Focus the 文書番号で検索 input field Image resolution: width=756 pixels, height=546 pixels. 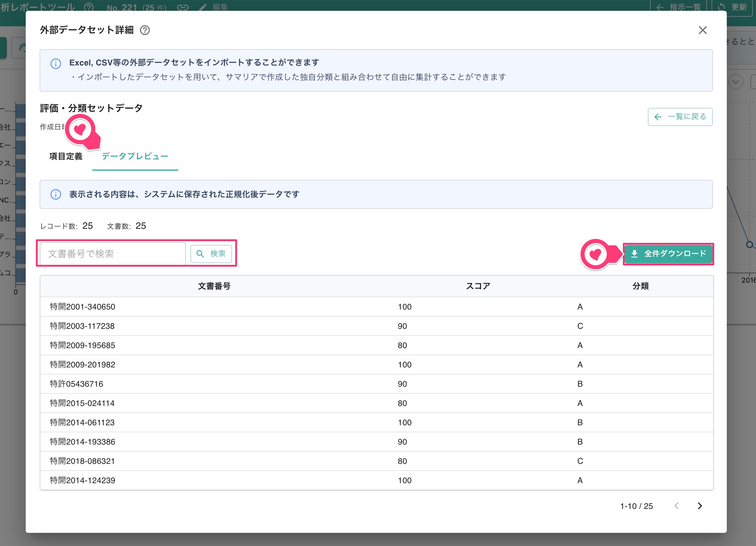coord(113,254)
